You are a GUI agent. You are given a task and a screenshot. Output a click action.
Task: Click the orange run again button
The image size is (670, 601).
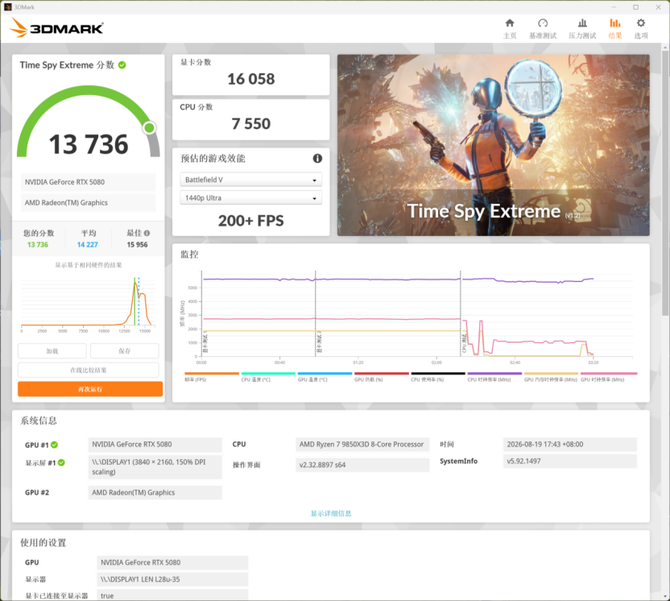90,389
